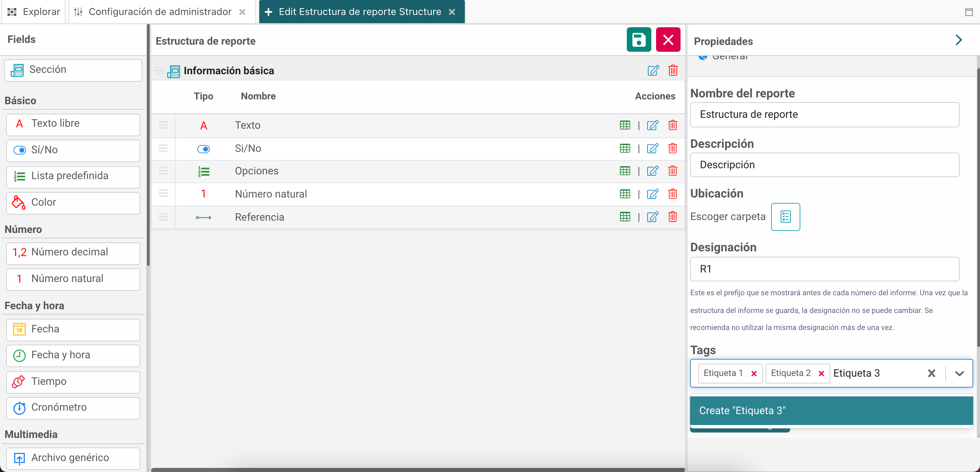Add a Sí/No field from Fields
The width and height of the screenshot is (980, 472).
pos(73,151)
